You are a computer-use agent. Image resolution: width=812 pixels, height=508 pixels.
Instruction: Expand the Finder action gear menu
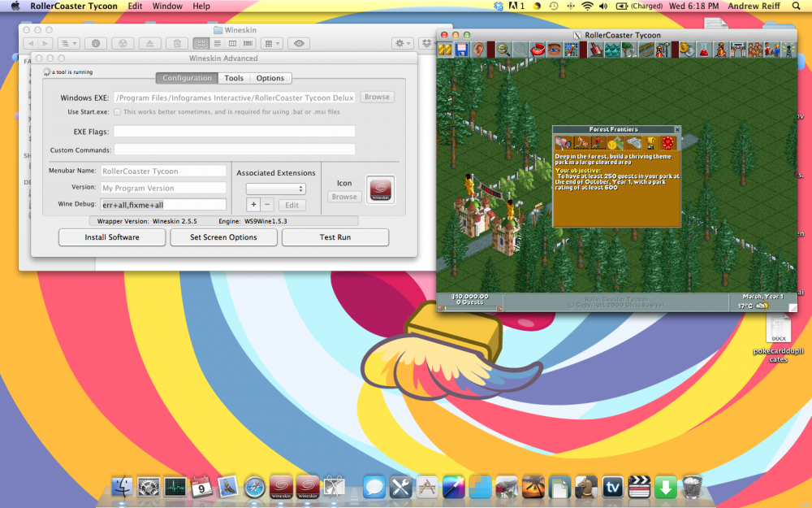click(x=402, y=43)
